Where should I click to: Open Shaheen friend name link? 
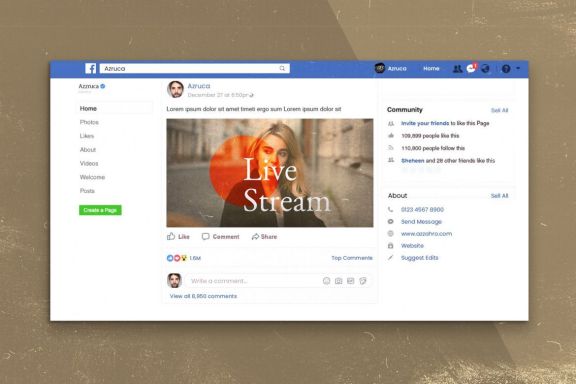click(x=413, y=161)
